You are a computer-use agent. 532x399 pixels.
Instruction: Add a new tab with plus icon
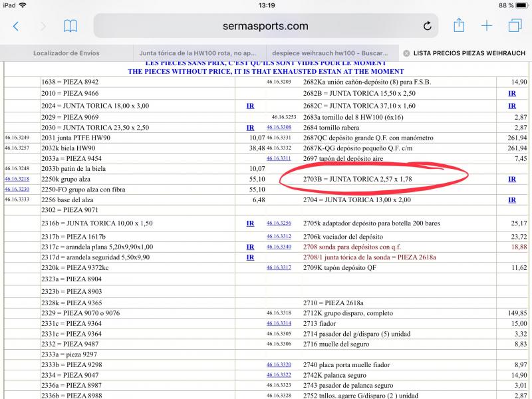[487, 26]
